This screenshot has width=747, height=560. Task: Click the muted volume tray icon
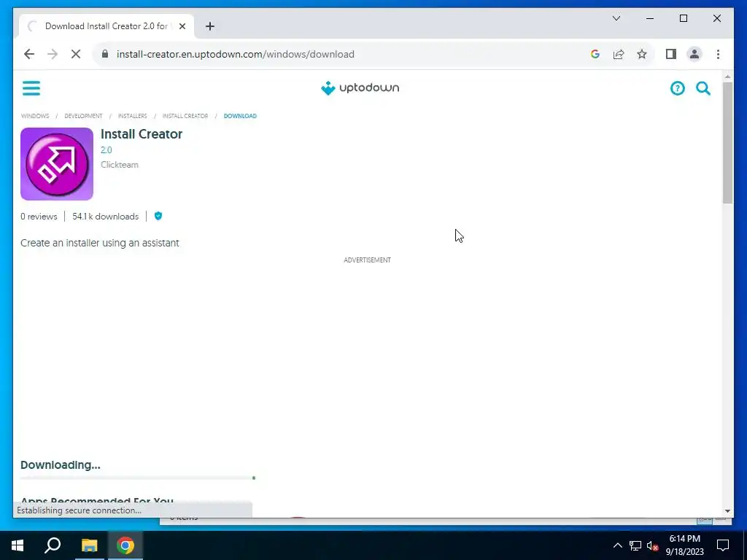point(652,545)
